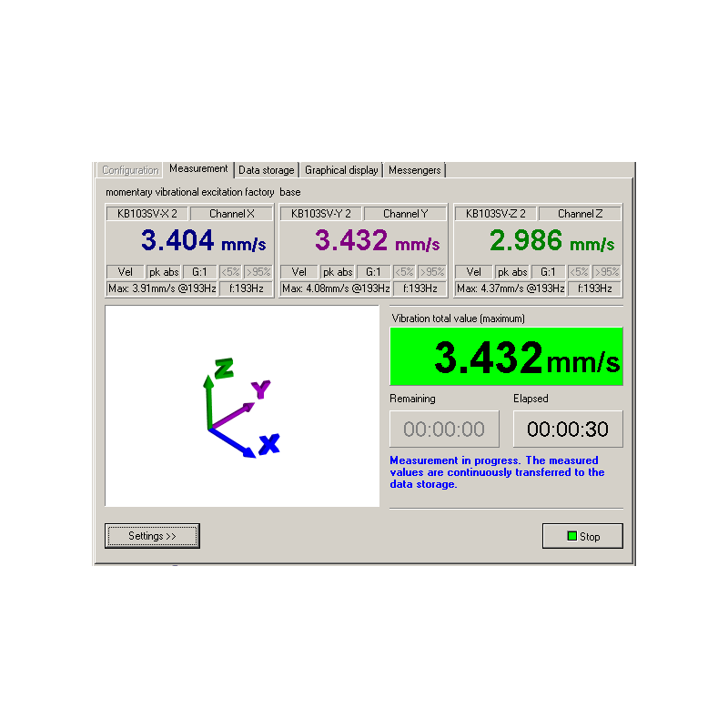Click the Channel Z Max: 4.37mm/s field
Image resolution: width=728 pixels, height=728 pixels.
point(511,288)
